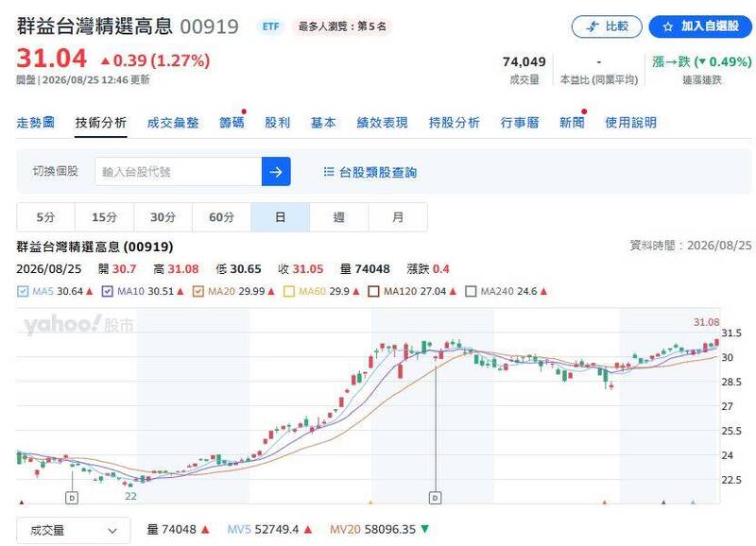Select the 5分 chart interval

tap(45, 217)
